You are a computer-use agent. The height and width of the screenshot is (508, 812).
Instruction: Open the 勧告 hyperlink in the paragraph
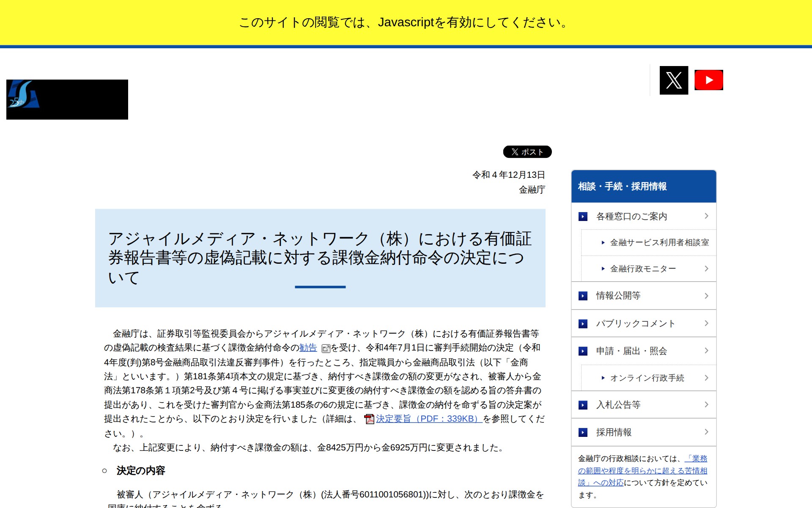tap(308, 348)
